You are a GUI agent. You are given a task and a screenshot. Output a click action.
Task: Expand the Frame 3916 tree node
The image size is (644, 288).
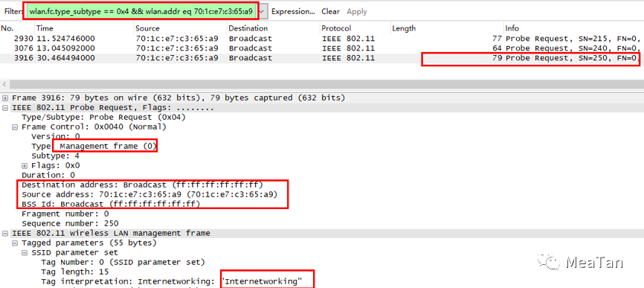pos(5,98)
